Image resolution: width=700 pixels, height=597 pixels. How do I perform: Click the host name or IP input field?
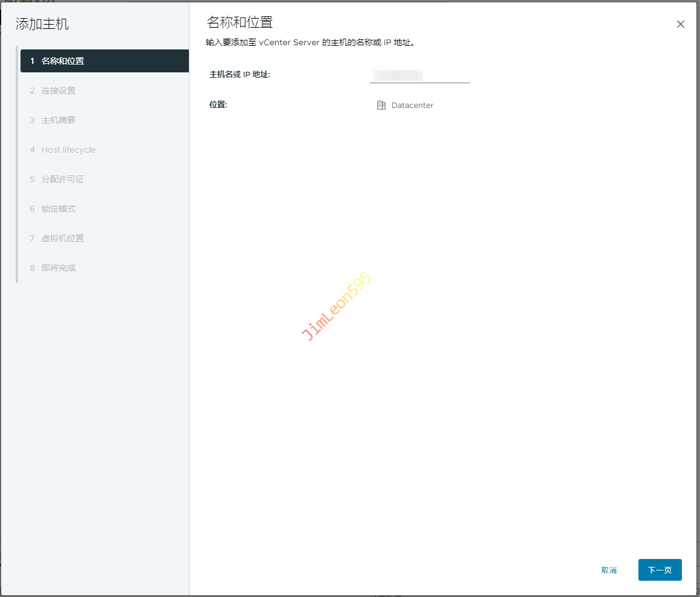419,75
